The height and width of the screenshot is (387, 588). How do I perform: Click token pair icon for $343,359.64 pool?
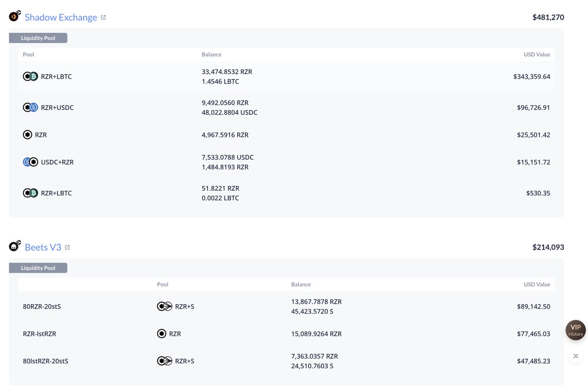click(30, 76)
